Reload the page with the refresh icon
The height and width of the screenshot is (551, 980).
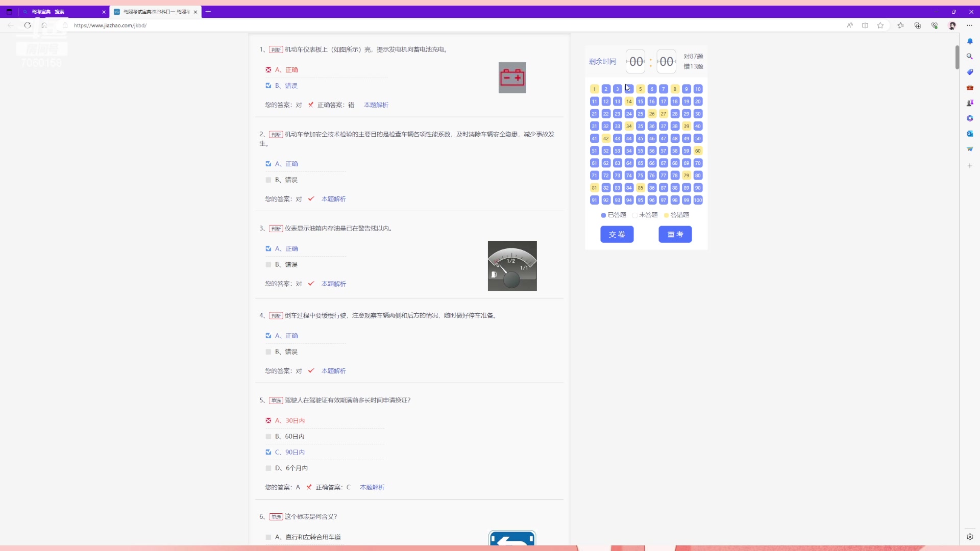(28, 26)
